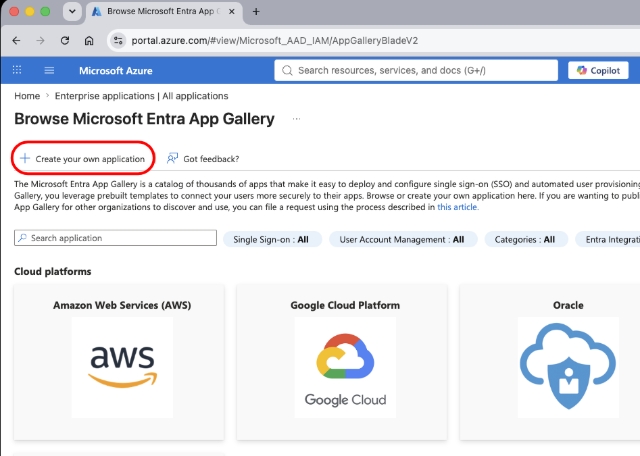Open the Entra Integration filter pill
Image resolution: width=640 pixels, height=456 pixels.
coord(608,239)
